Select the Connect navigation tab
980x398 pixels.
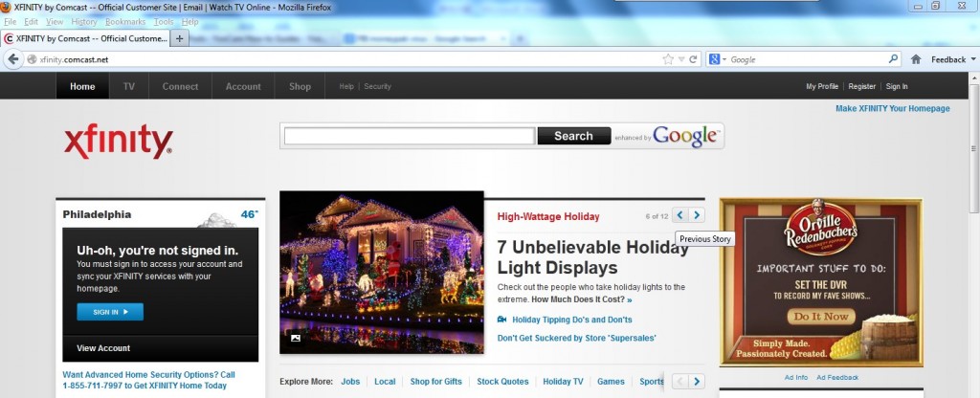click(180, 86)
